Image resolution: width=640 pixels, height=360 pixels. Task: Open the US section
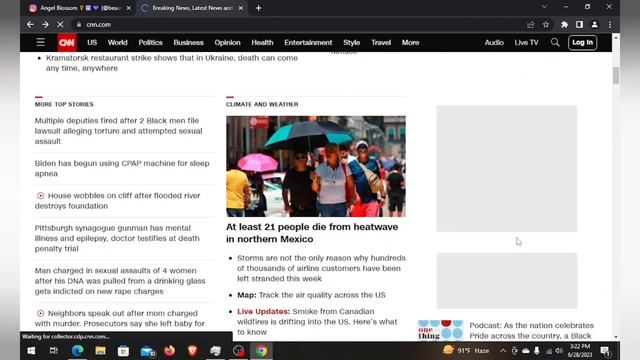(92, 42)
